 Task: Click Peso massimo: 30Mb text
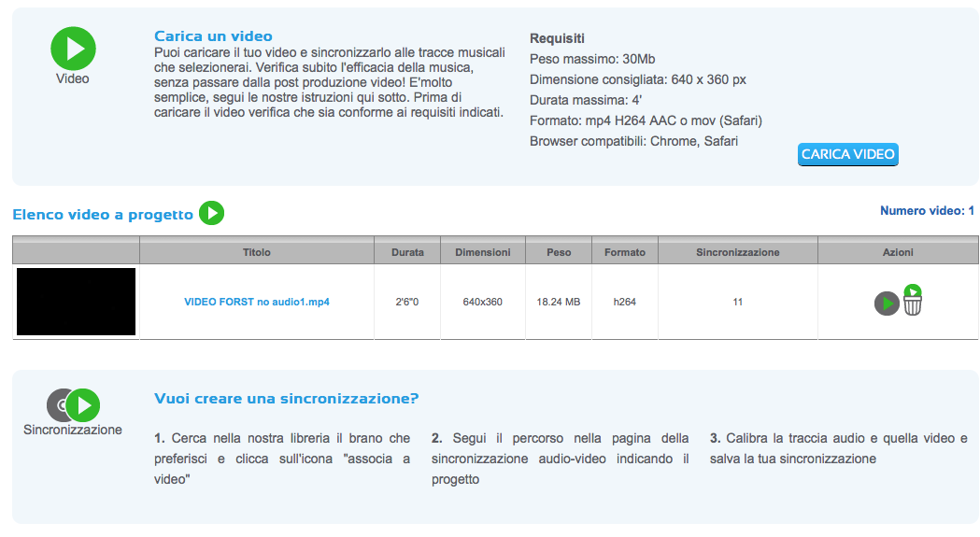(592, 60)
